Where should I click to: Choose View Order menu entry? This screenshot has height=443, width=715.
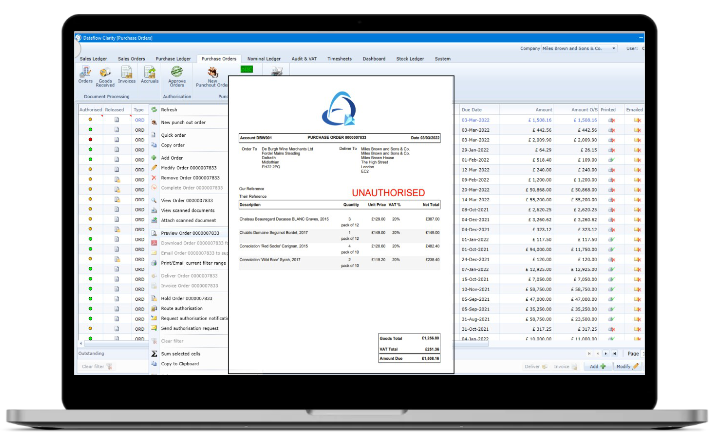pyautogui.click(x=188, y=201)
